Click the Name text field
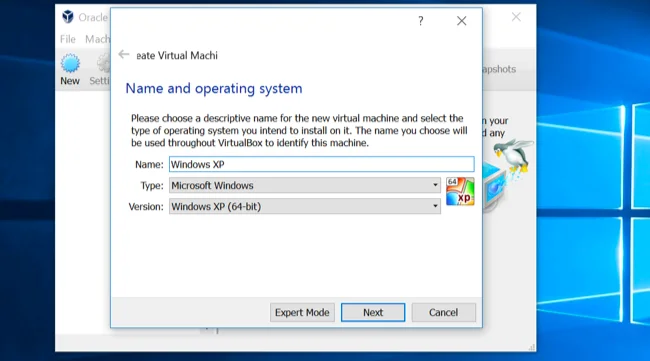The image size is (650, 361). point(321,164)
